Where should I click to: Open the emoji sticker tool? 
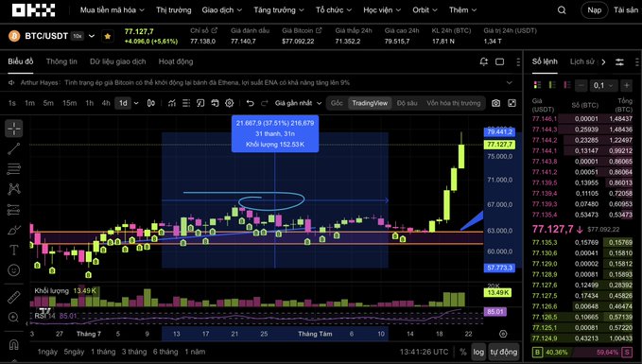click(14, 269)
